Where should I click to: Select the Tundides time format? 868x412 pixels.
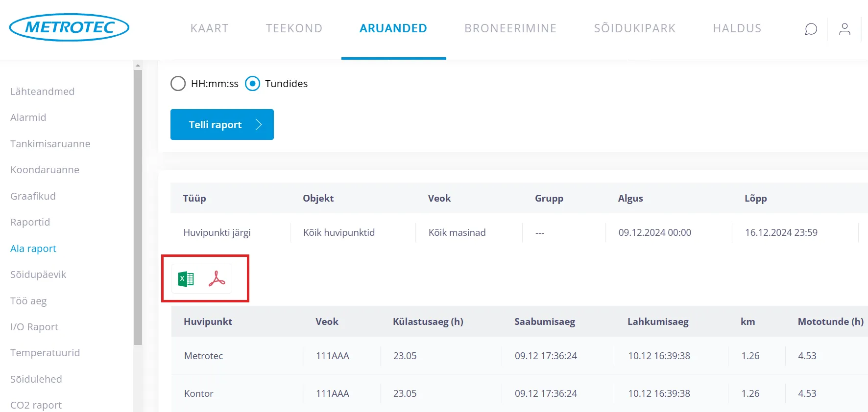coord(253,84)
